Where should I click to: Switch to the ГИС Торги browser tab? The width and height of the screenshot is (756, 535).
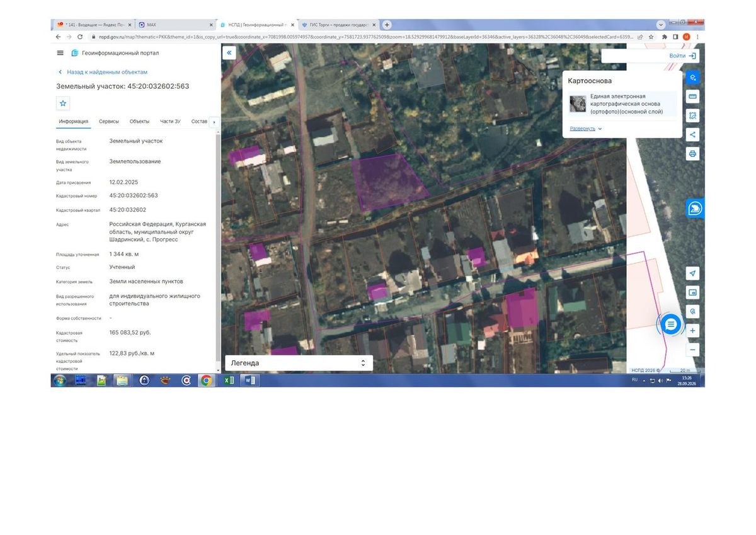tap(339, 25)
